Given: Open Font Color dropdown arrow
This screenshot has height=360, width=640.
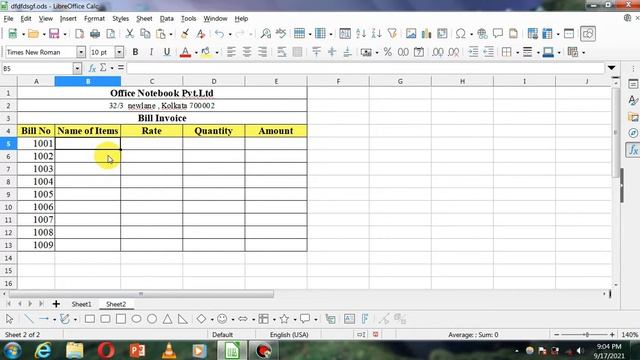Looking at the screenshot, I should coord(196,53).
